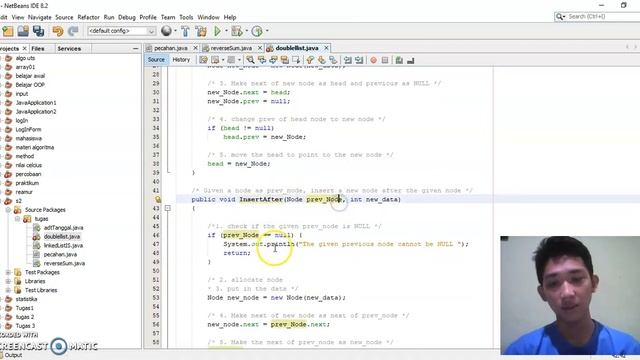This screenshot has width=640, height=360.
Task: Open the dropdown next to Debug Project
Action: pos(246,31)
